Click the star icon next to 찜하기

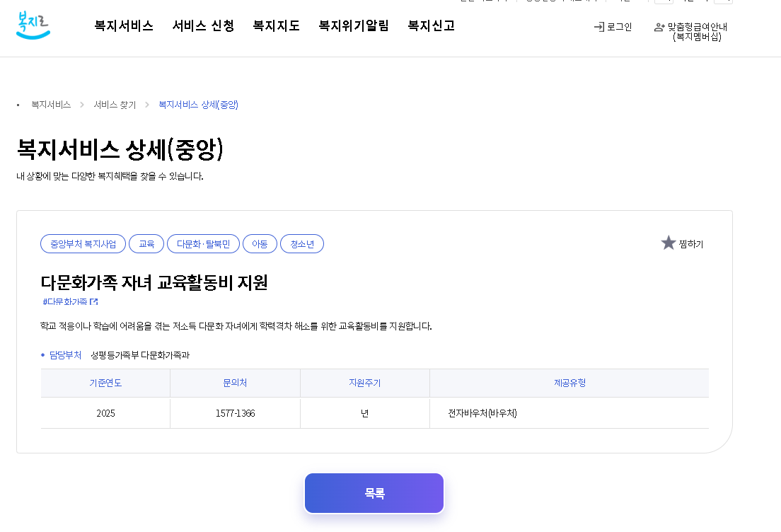coord(668,243)
